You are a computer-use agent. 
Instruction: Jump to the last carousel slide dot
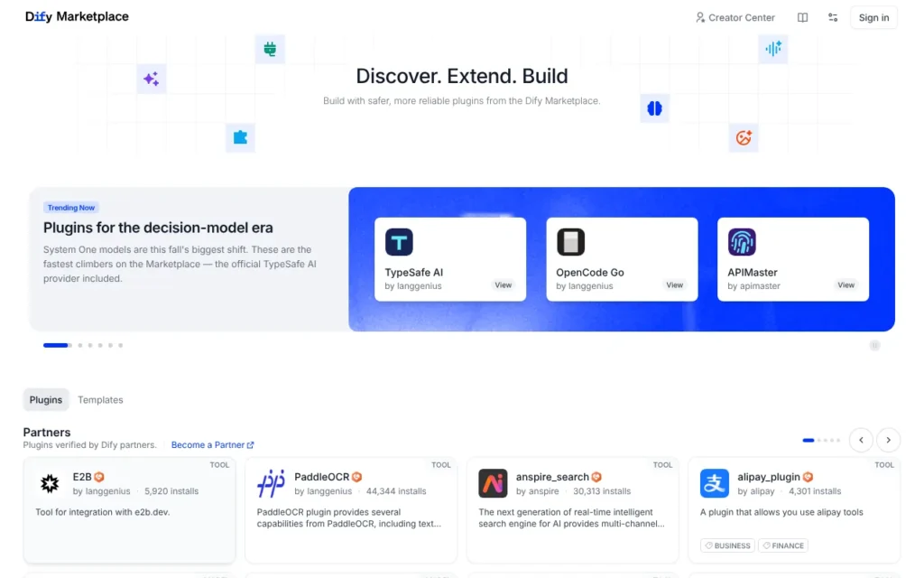120,346
